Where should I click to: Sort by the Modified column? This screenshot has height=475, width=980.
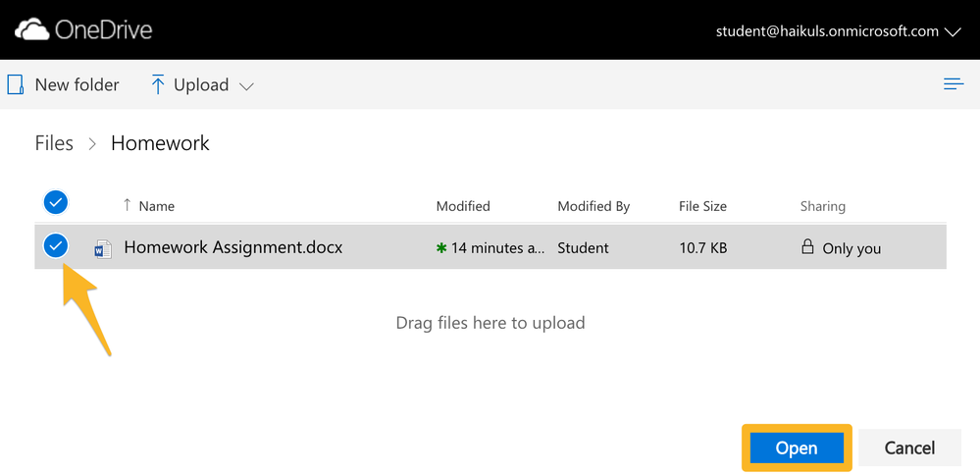click(x=463, y=206)
